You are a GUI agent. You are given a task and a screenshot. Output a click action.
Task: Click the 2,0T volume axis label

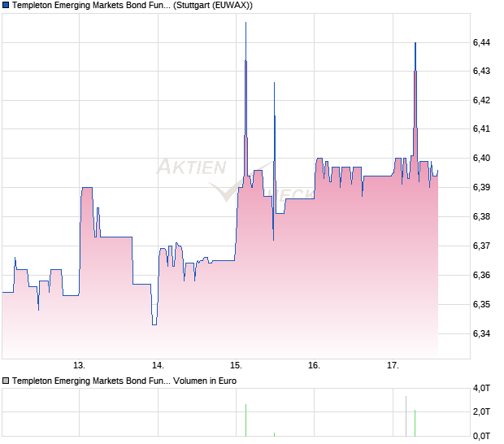coord(482,412)
